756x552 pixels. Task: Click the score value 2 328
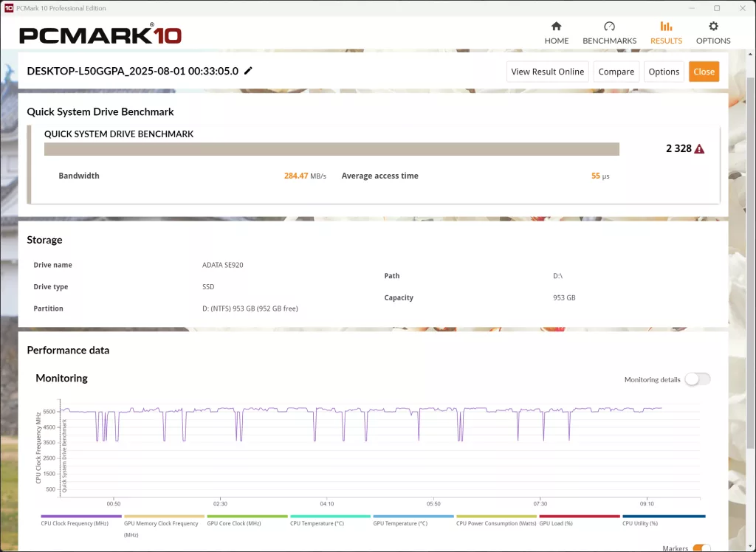679,148
